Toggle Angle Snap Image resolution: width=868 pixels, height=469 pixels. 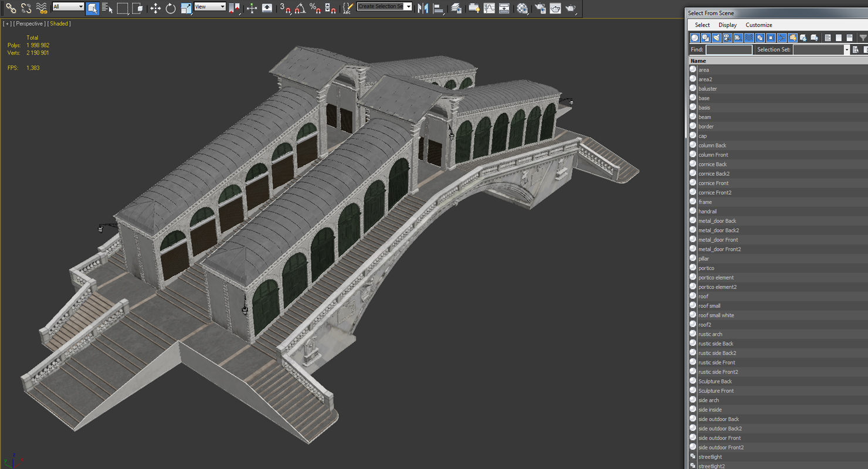(300, 8)
